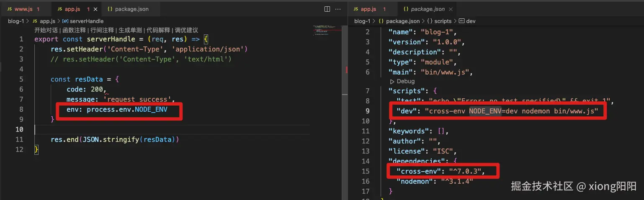Click JS icon on left app.js tab
Viewport: 644px width, 200px height.
pos(59,9)
